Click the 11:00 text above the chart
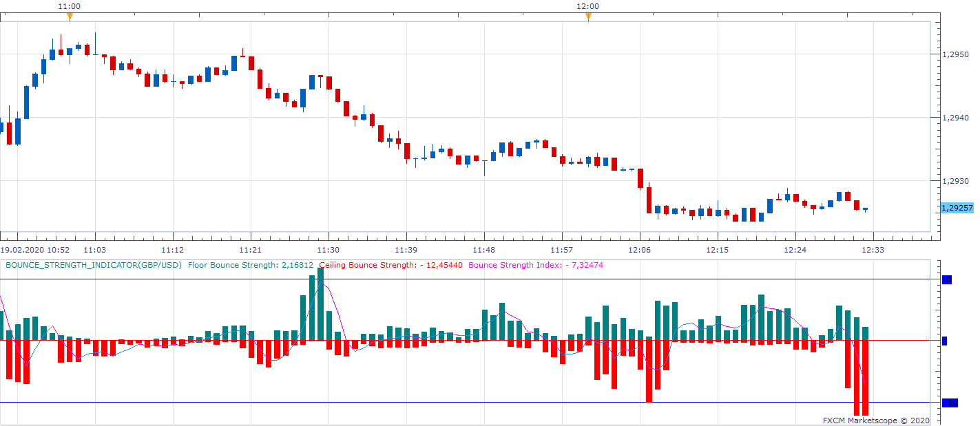Screen dimensions: 980x426 70,6
